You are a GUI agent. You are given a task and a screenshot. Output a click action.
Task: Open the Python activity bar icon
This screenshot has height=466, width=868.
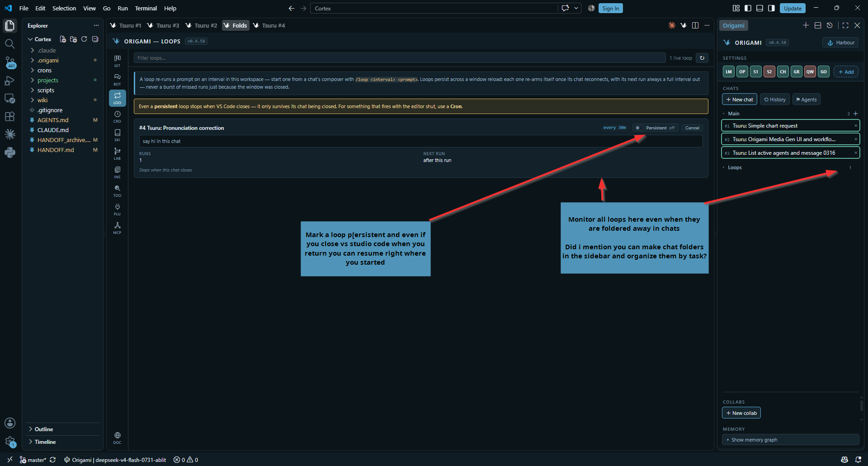point(9,152)
